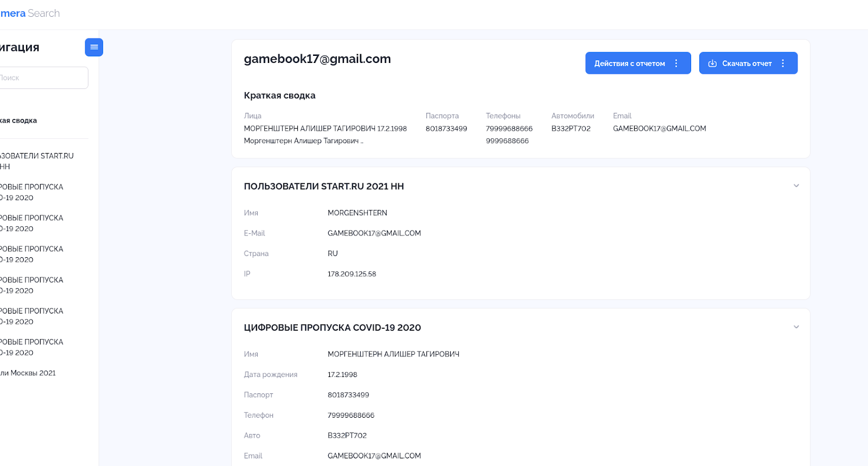Click the Автомобили column label in summary
This screenshot has width=868, height=466.
572,116
